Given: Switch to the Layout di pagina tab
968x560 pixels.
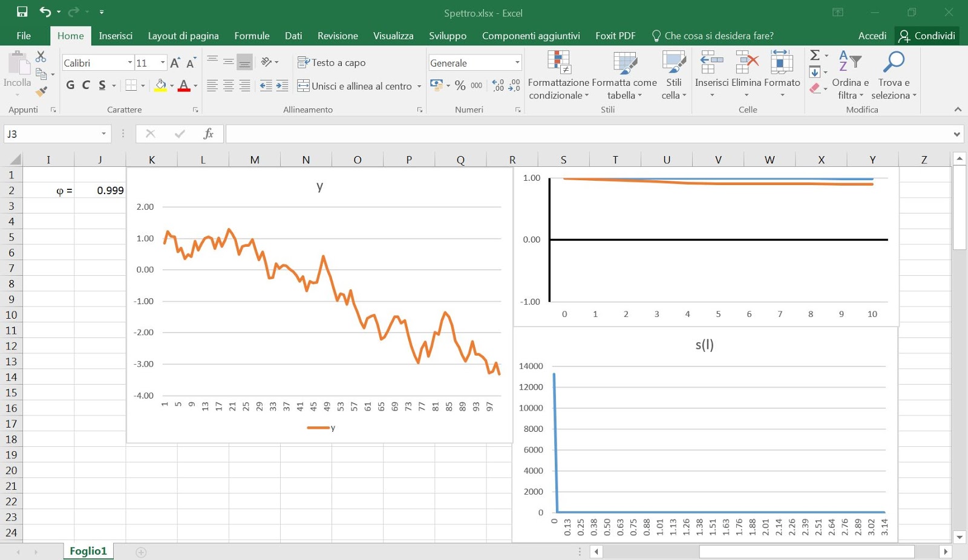Looking at the screenshot, I should pyautogui.click(x=183, y=36).
